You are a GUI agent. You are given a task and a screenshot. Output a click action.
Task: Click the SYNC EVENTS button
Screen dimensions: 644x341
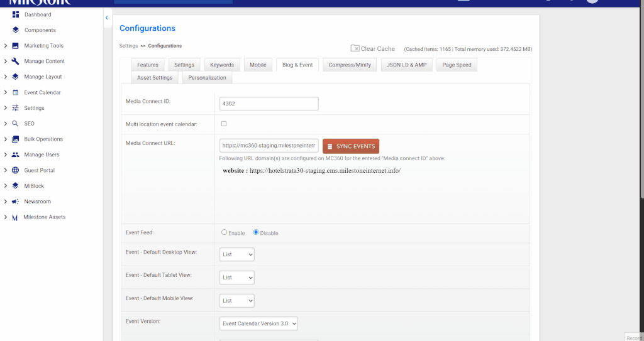click(x=351, y=146)
